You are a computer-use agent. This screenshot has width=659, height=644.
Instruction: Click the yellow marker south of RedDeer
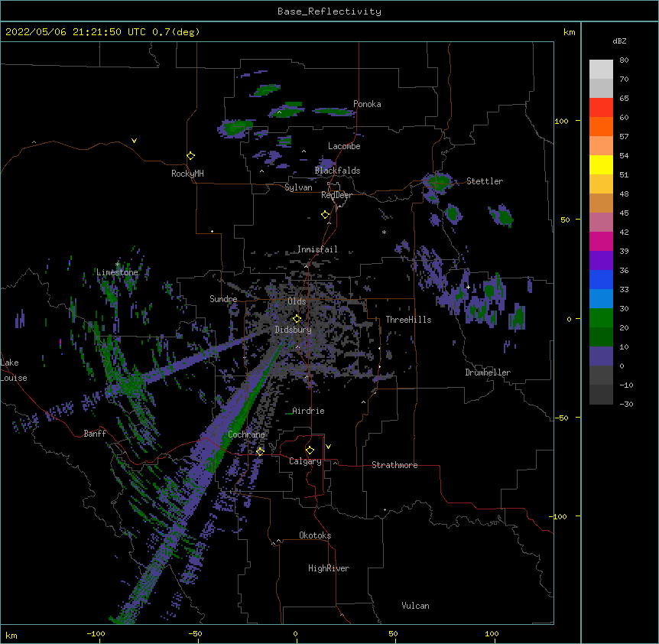click(x=326, y=215)
